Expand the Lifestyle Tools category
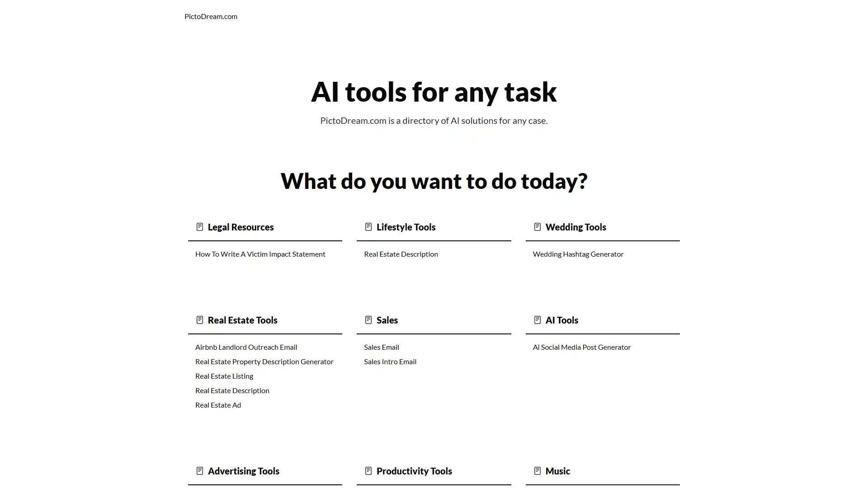This screenshot has width=868, height=488. (406, 226)
